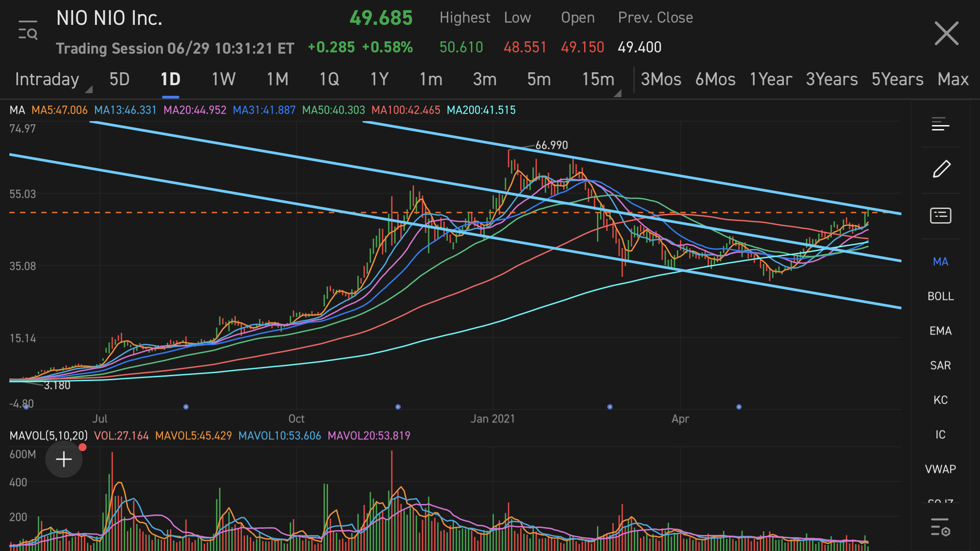Tap the Prev. Close value 49.400

click(640, 47)
